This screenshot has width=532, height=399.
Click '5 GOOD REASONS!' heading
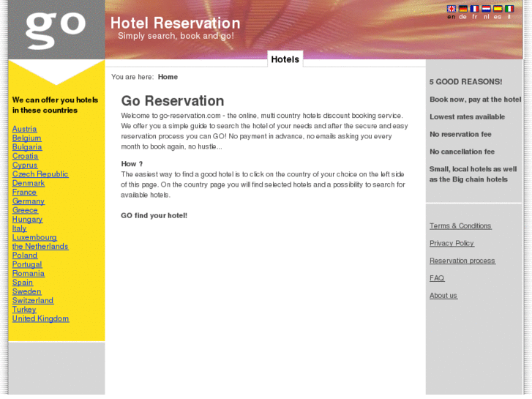pyautogui.click(x=466, y=81)
